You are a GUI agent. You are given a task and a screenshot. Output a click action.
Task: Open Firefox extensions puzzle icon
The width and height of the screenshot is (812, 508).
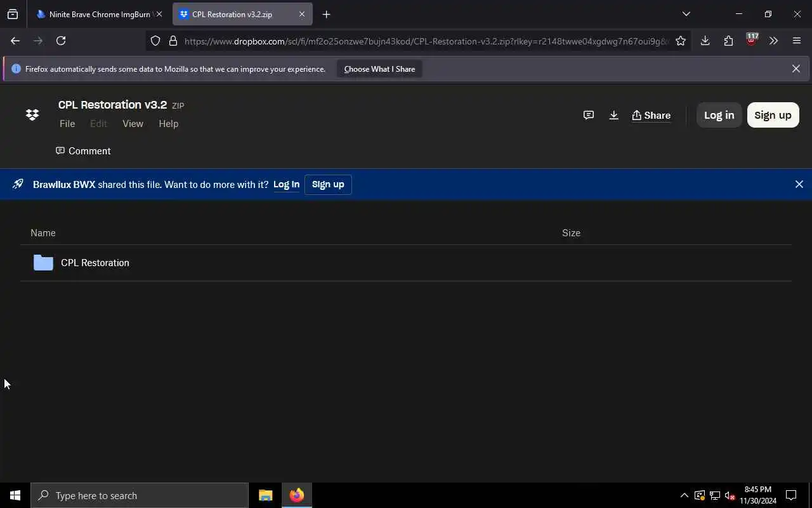[728, 41]
